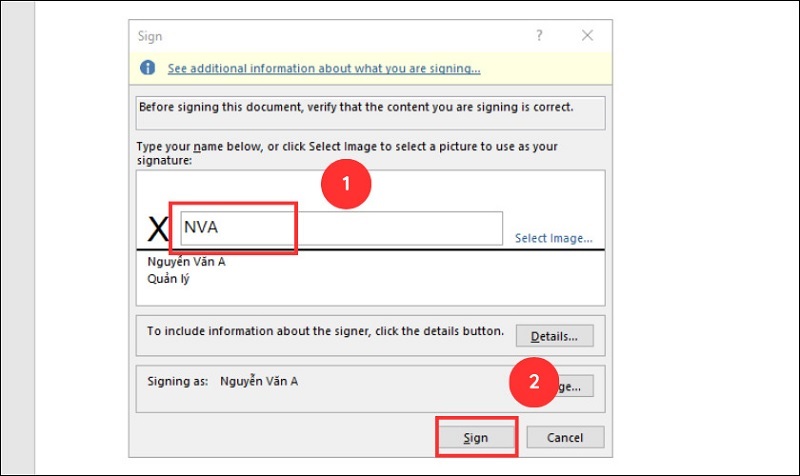Viewport: 800px width, 476px height.
Task: Click the 'To include information' description text
Action: click(325, 331)
